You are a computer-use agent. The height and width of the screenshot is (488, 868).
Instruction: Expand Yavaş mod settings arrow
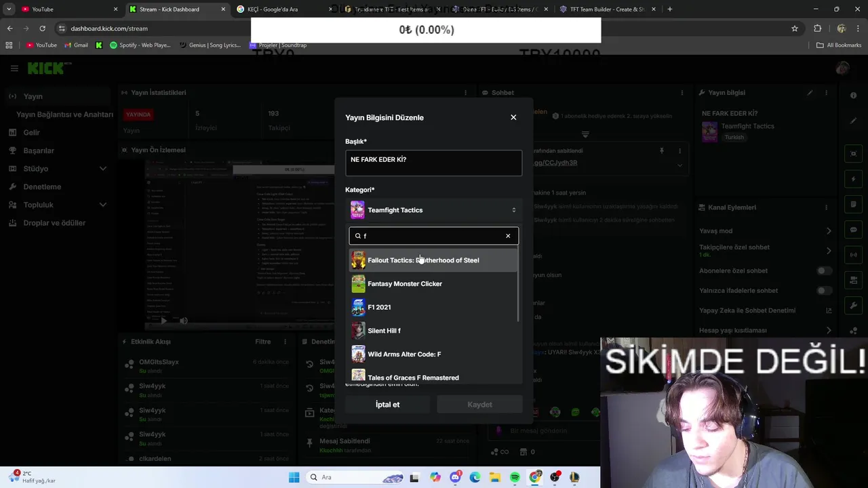point(829,231)
